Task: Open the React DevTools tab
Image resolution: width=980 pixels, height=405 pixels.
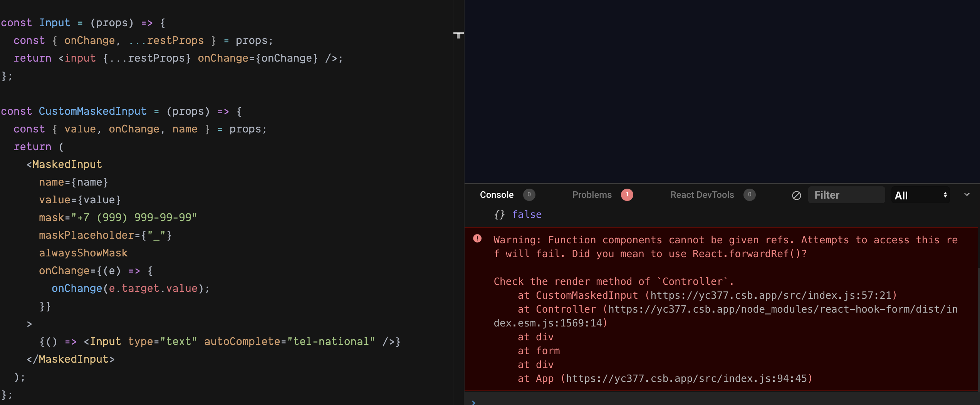Action: pyautogui.click(x=702, y=195)
